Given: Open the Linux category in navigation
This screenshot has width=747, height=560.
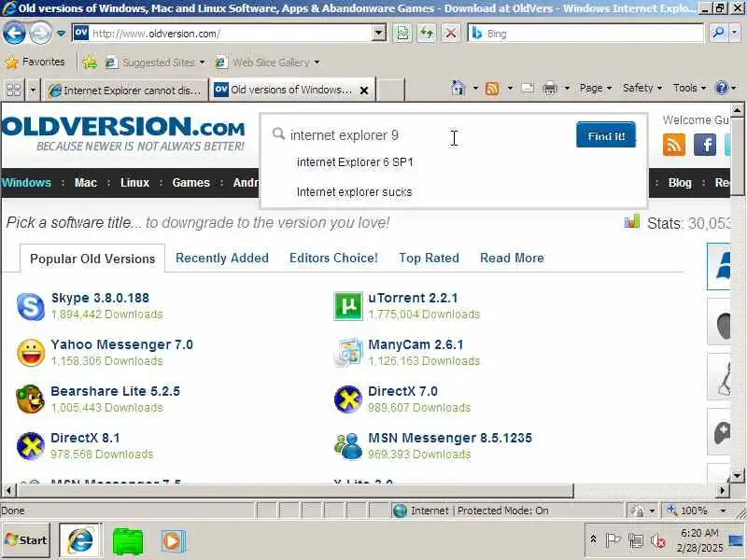Looking at the screenshot, I should [134, 183].
